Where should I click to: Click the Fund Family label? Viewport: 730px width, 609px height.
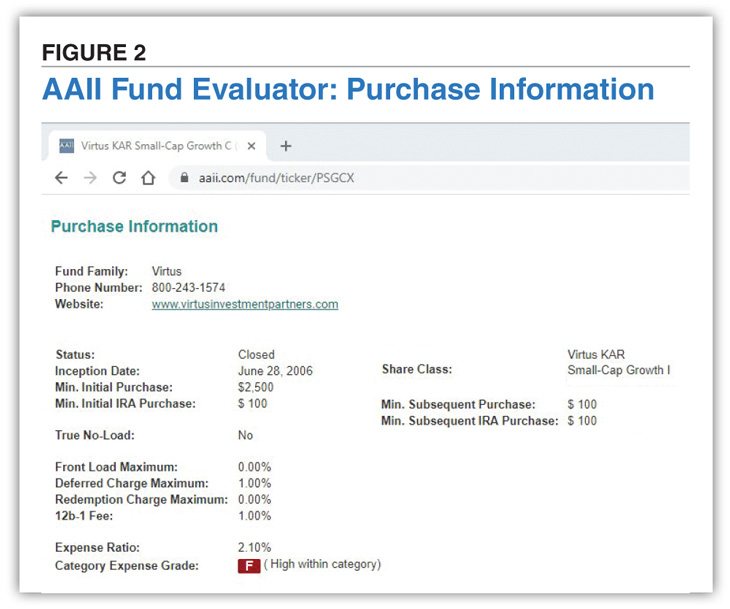(x=91, y=271)
